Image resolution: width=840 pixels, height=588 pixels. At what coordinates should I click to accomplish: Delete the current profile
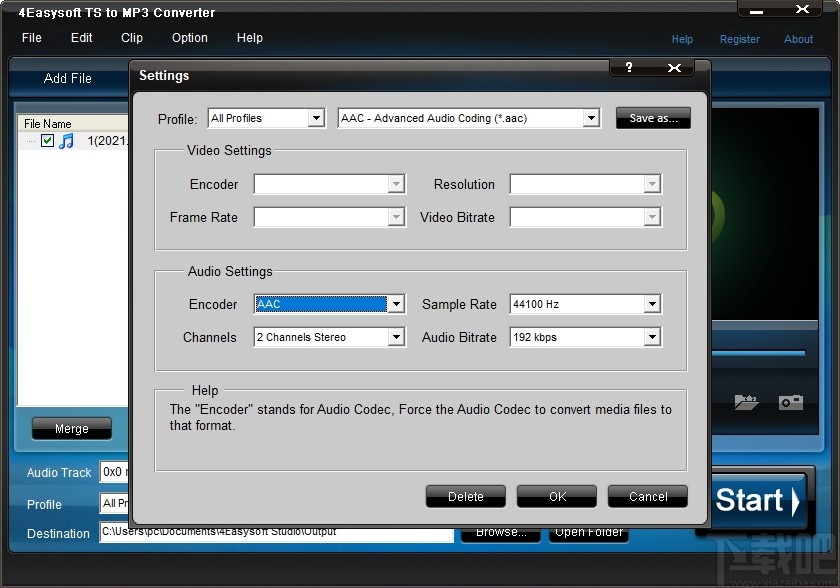[x=465, y=496]
